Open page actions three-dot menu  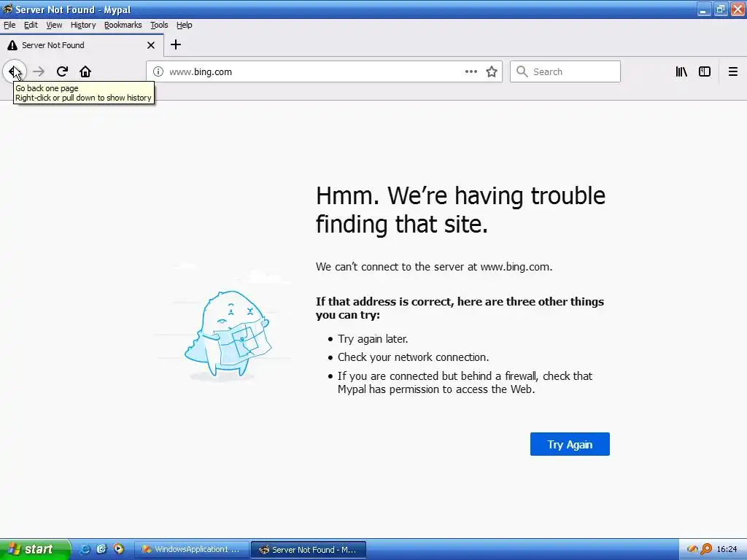point(471,71)
